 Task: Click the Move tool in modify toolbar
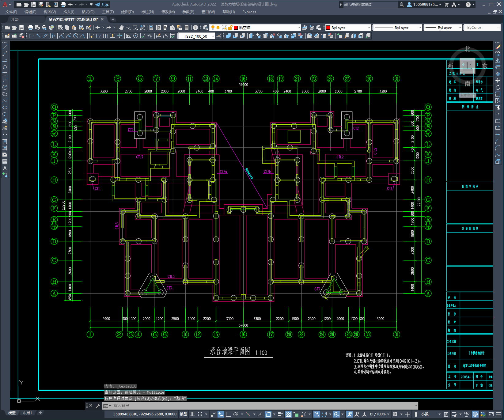click(498, 81)
